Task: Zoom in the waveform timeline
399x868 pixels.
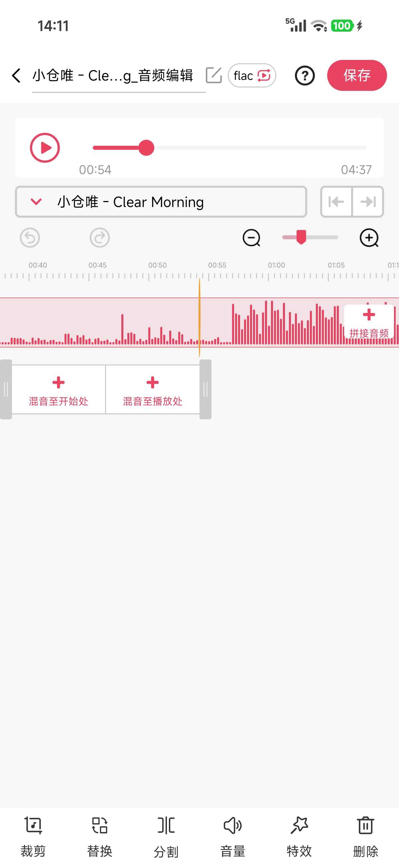Action: click(369, 238)
